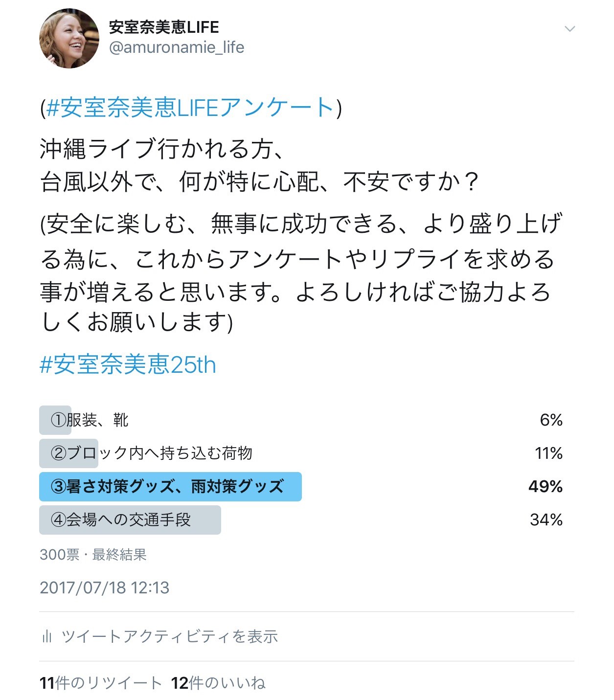
Task: Open the 安室奈美恵LIFE profile avatar
Action: (69, 38)
